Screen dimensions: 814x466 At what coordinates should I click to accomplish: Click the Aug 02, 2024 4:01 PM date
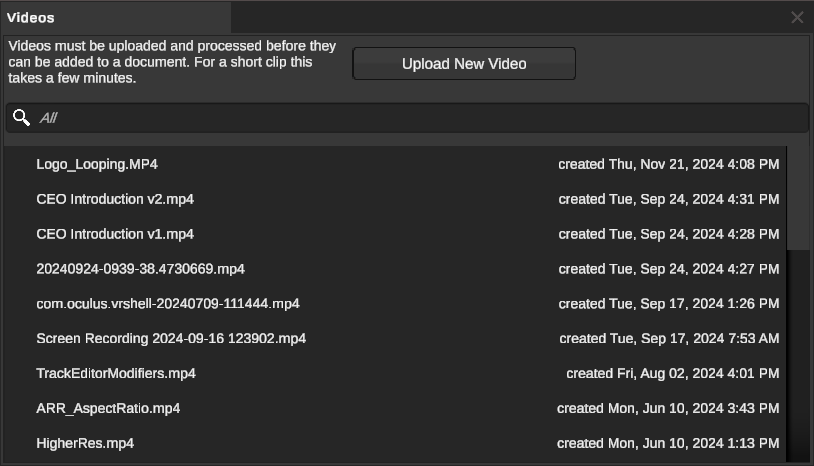pos(673,374)
